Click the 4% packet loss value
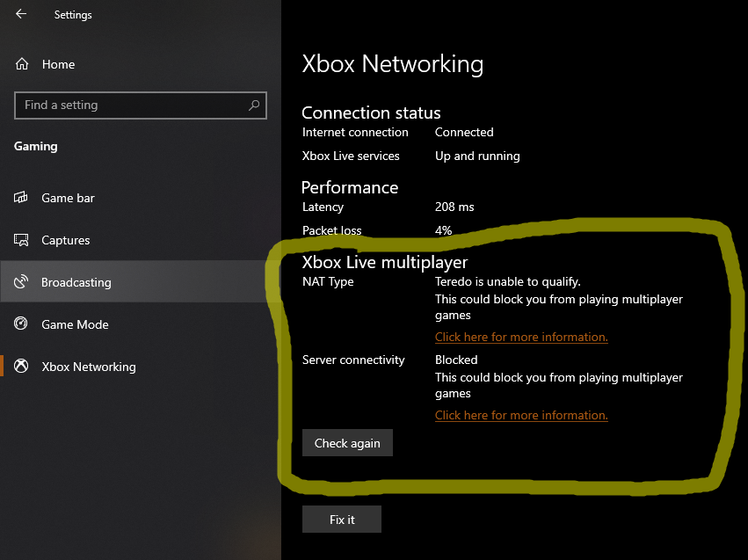The height and width of the screenshot is (560, 748). coord(443,230)
